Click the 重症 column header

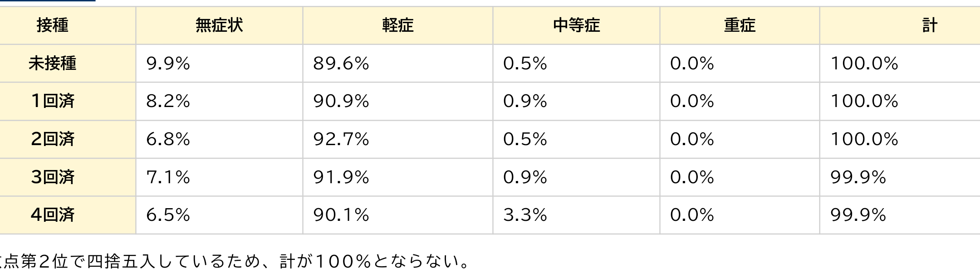[740, 25]
